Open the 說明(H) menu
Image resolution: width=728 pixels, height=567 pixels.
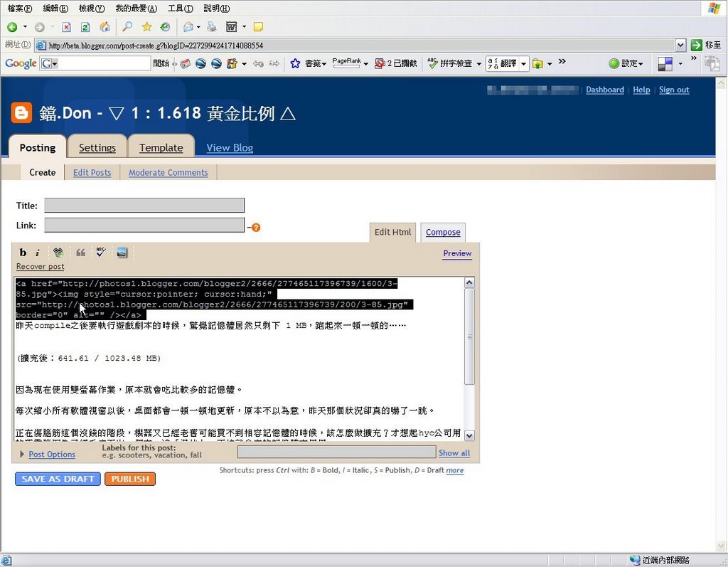pyautogui.click(x=216, y=9)
